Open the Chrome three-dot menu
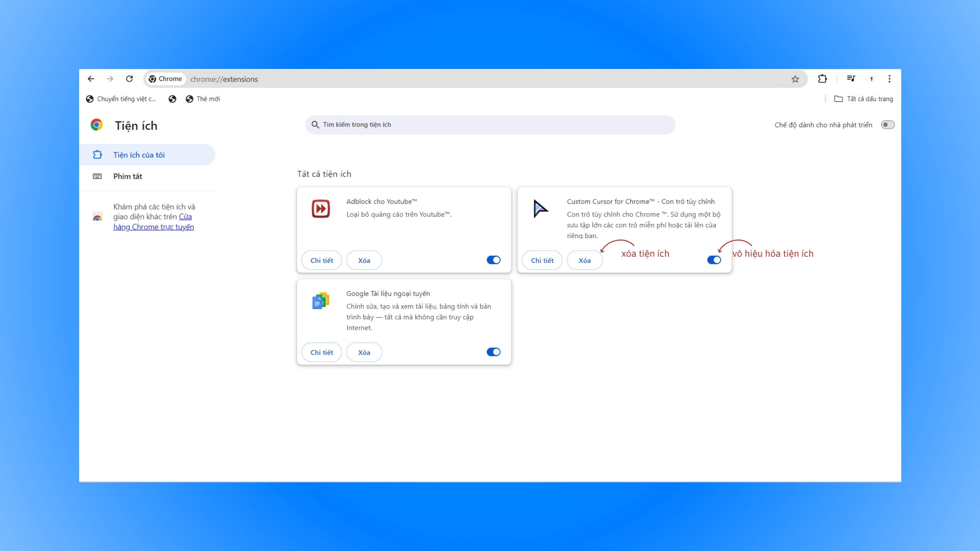The image size is (980, 551). click(x=889, y=79)
